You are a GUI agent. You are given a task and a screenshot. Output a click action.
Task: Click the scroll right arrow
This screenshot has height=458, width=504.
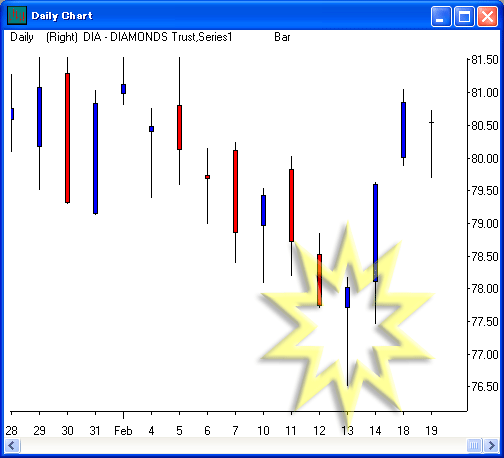coord(491,445)
